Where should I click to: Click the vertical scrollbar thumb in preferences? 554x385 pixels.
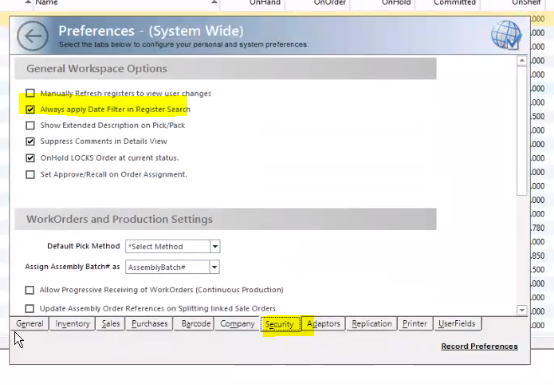[x=522, y=130]
